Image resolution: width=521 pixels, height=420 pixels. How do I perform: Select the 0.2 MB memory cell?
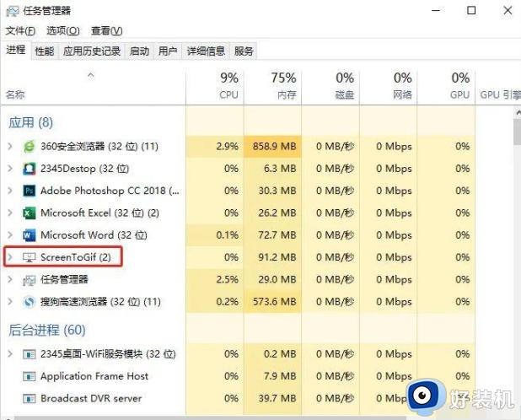pyautogui.click(x=273, y=354)
